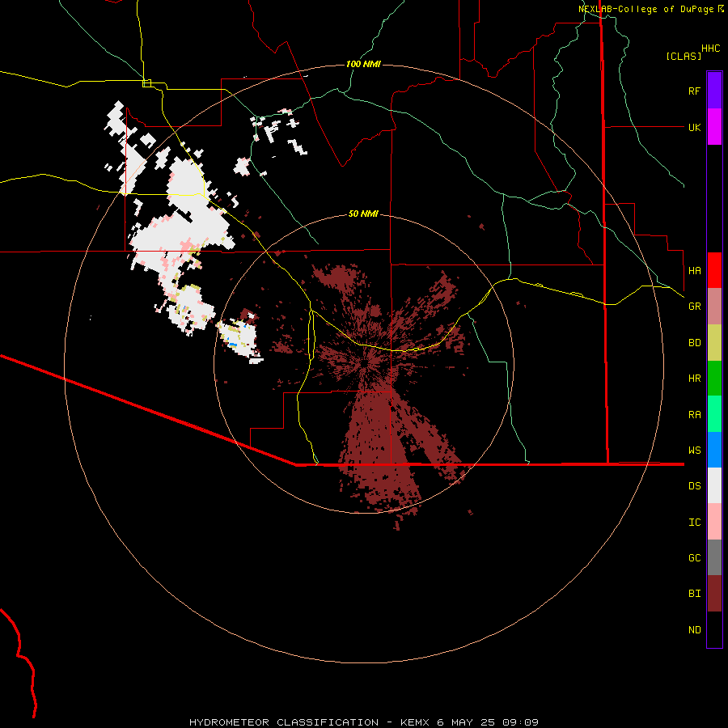Click the UK legend label
The width and height of the screenshot is (728, 728).
(694, 127)
